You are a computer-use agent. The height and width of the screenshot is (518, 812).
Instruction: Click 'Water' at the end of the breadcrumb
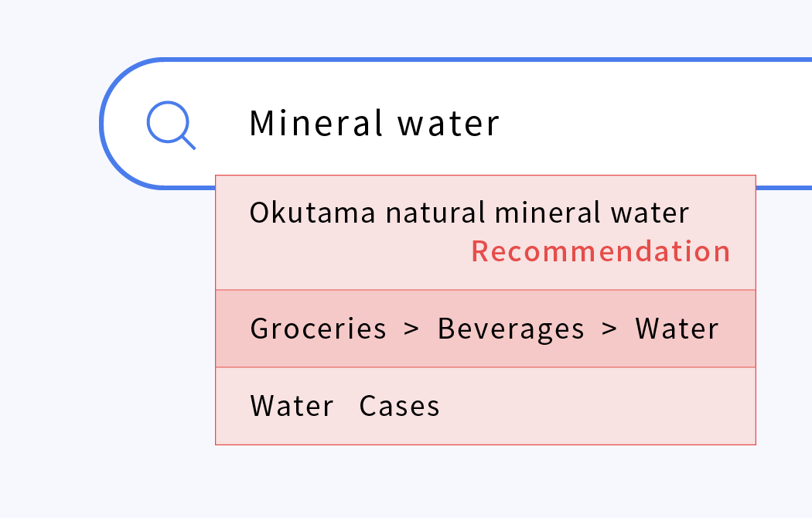pyautogui.click(x=677, y=329)
